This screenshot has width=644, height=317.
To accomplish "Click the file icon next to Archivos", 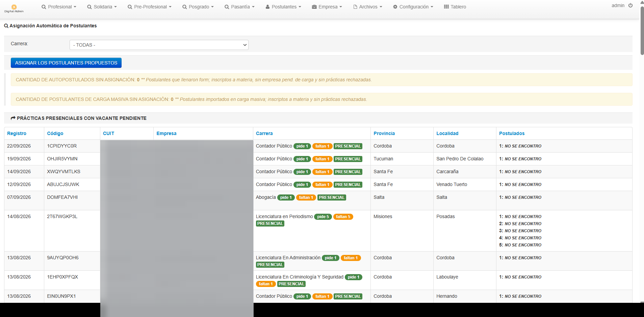I will 355,7.
